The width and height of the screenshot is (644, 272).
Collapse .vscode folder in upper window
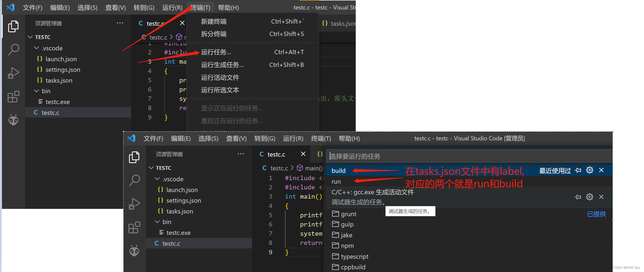36,48
